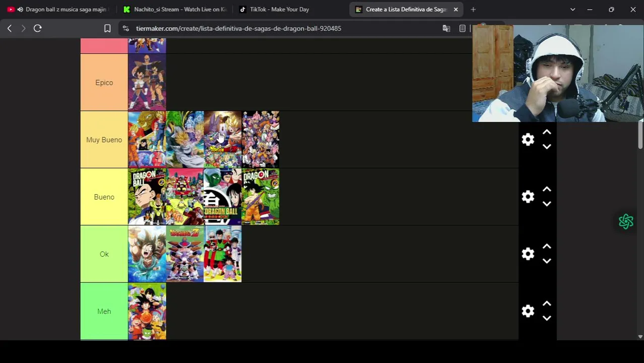Select the Muy Bueno tier label
The width and height of the screenshot is (644, 363).
[x=104, y=140]
